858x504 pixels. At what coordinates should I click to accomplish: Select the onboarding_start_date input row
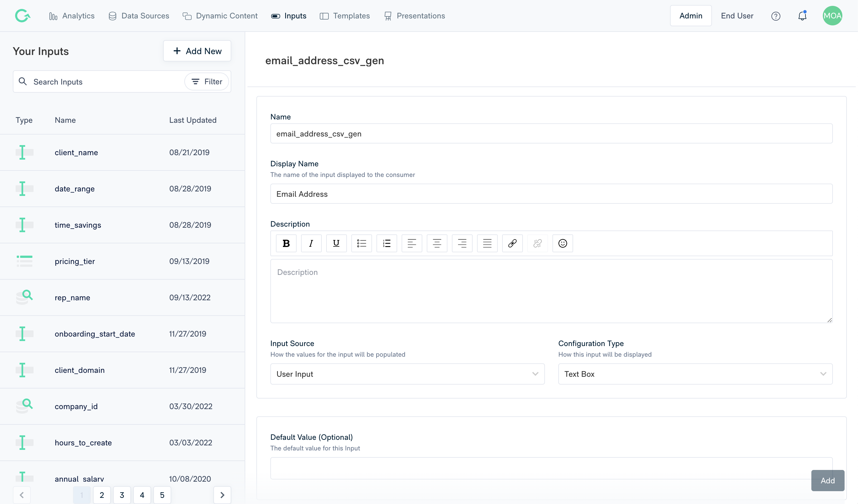(122, 334)
